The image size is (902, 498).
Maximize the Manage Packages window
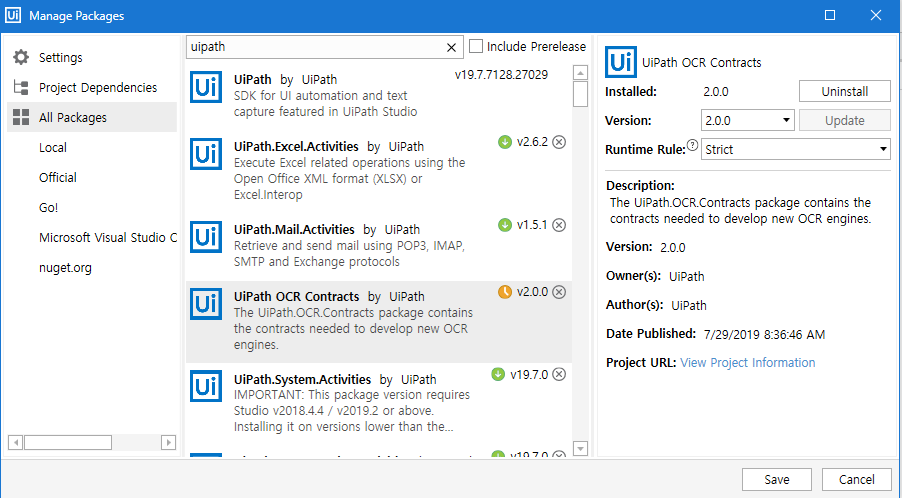(x=830, y=15)
